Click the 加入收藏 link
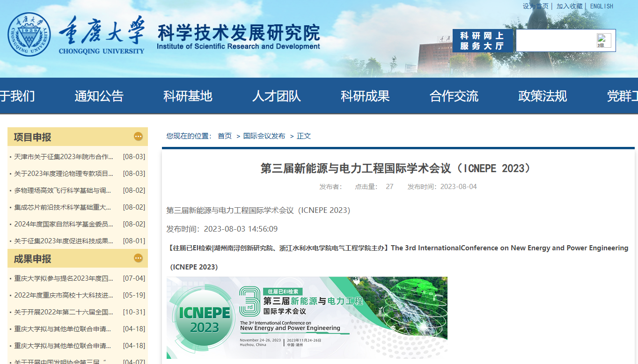This screenshot has height=364, width=638. 569,6
